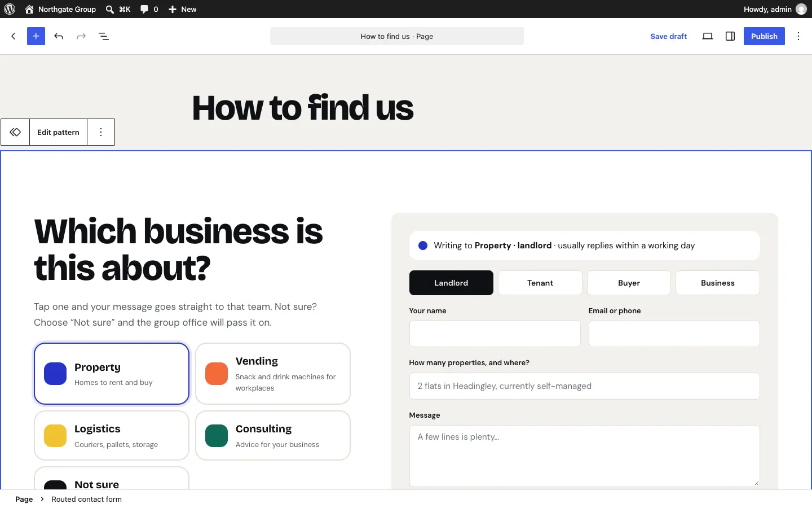Open the editor Options three-dot menu

pos(798,36)
